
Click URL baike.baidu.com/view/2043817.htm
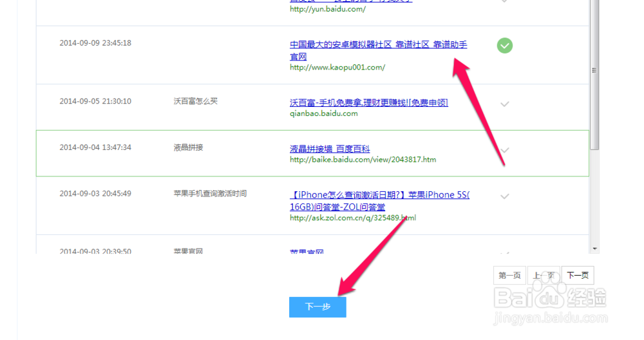coord(363,159)
